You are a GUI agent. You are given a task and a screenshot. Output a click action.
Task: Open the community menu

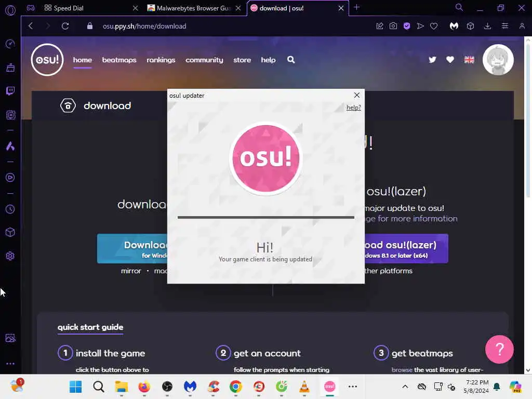click(204, 60)
